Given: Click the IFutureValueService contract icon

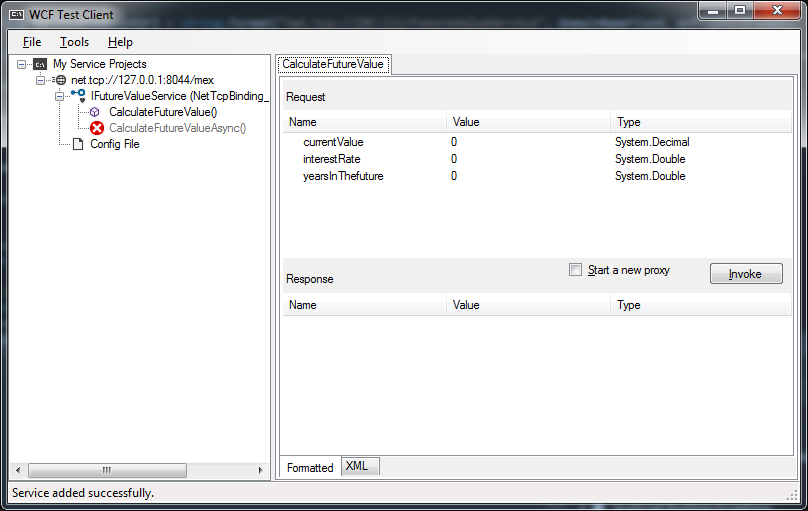Looking at the screenshot, I should 78,96.
